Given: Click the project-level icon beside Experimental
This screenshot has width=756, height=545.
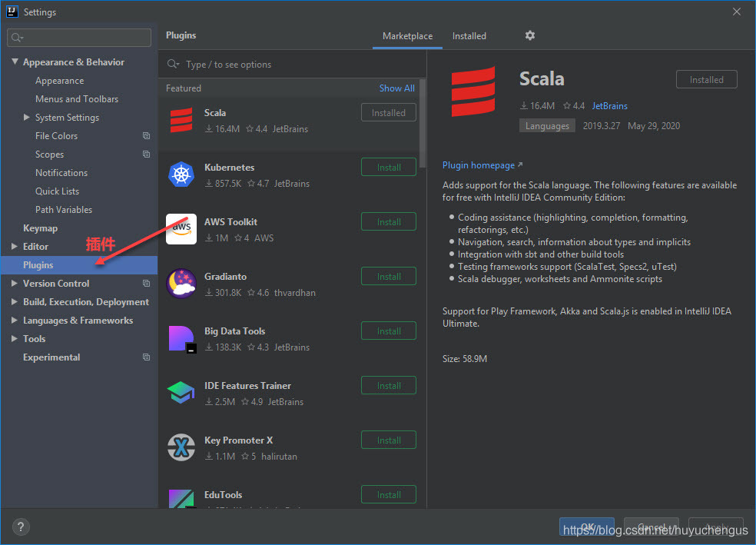Looking at the screenshot, I should click(x=146, y=357).
